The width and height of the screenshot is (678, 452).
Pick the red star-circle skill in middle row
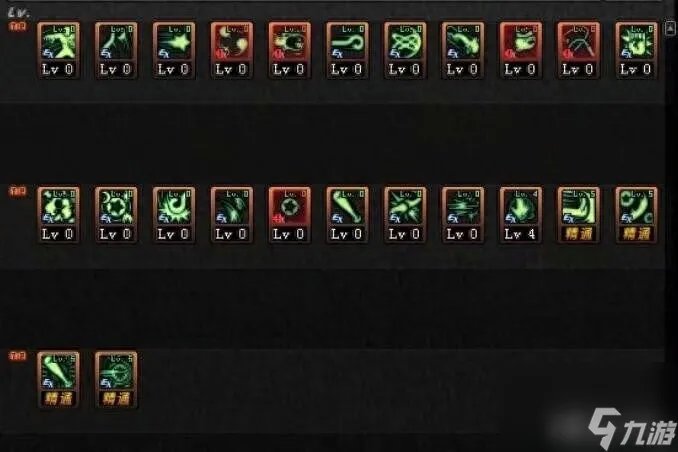point(289,215)
